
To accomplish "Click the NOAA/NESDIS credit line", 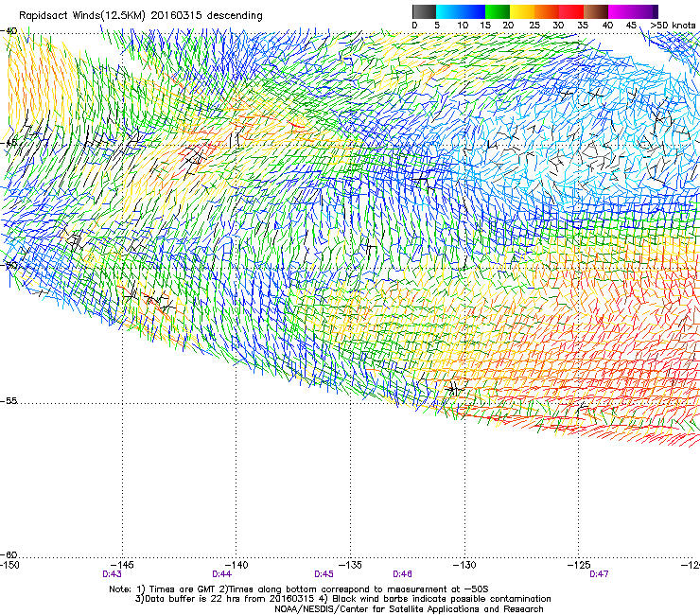I will [409, 609].
